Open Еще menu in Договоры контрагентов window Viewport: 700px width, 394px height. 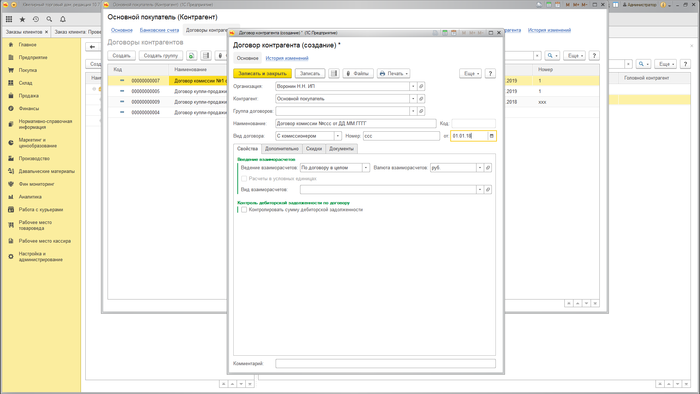[x=574, y=56]
